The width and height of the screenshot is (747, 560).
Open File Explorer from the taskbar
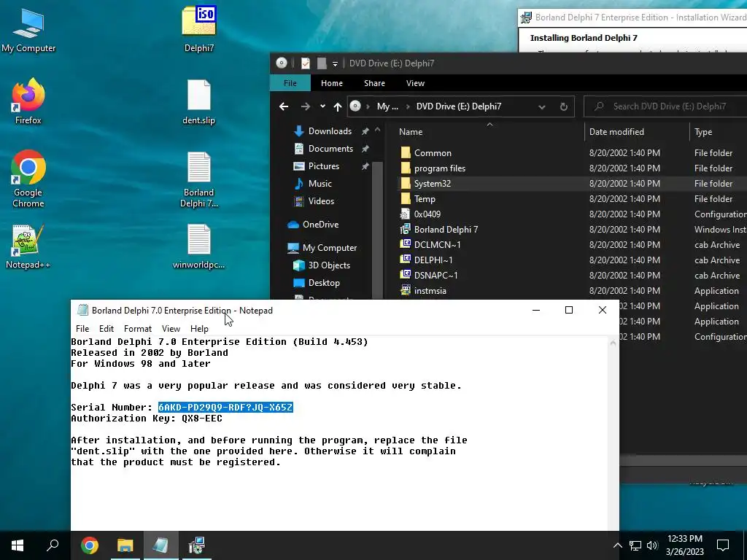125,545
